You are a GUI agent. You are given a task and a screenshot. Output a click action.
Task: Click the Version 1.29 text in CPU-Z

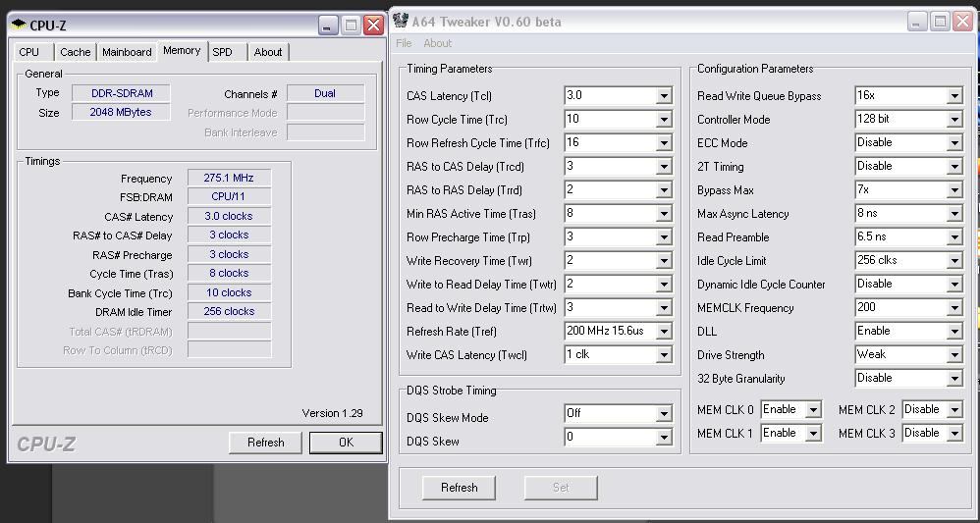coord(332,413)
